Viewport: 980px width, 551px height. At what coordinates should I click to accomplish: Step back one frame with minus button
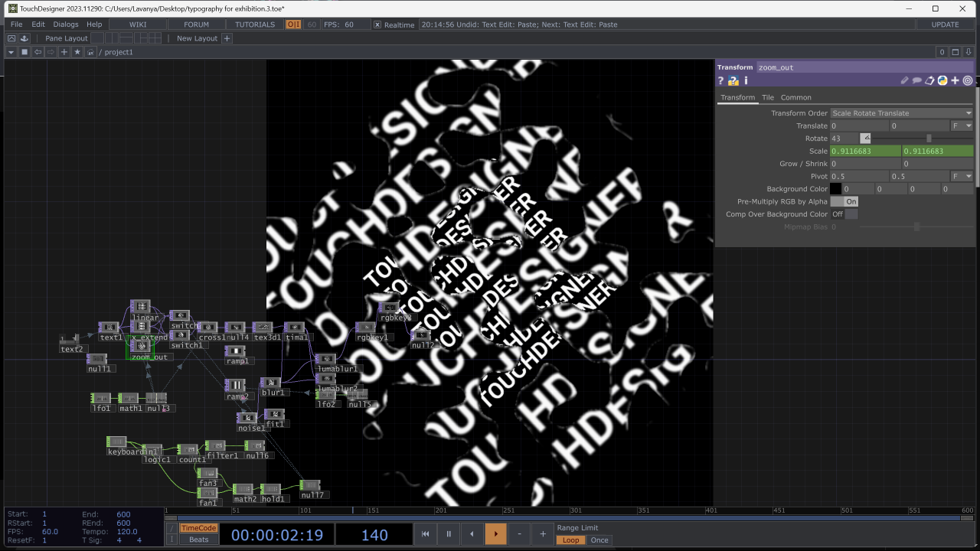[520, 534]
